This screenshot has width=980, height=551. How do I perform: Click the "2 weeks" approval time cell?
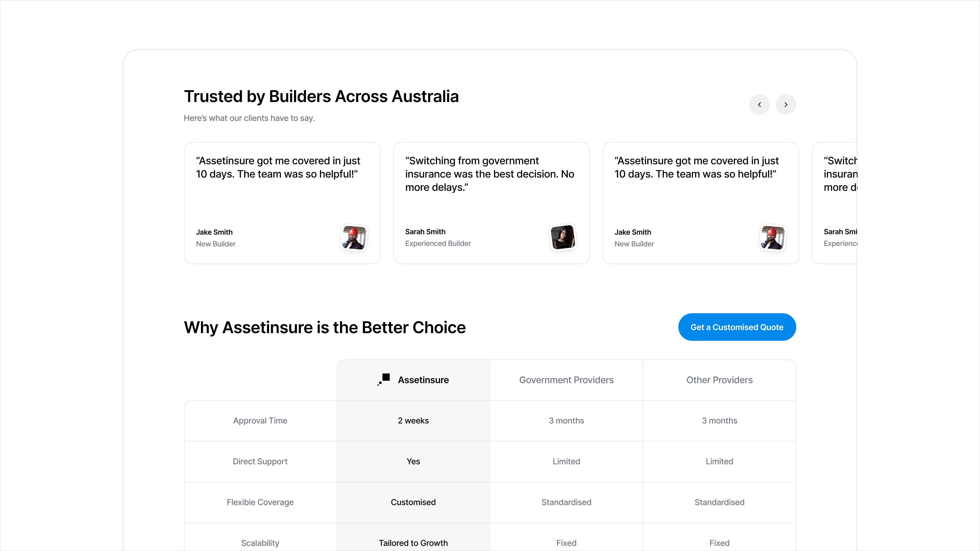click(x=413, y=421)
